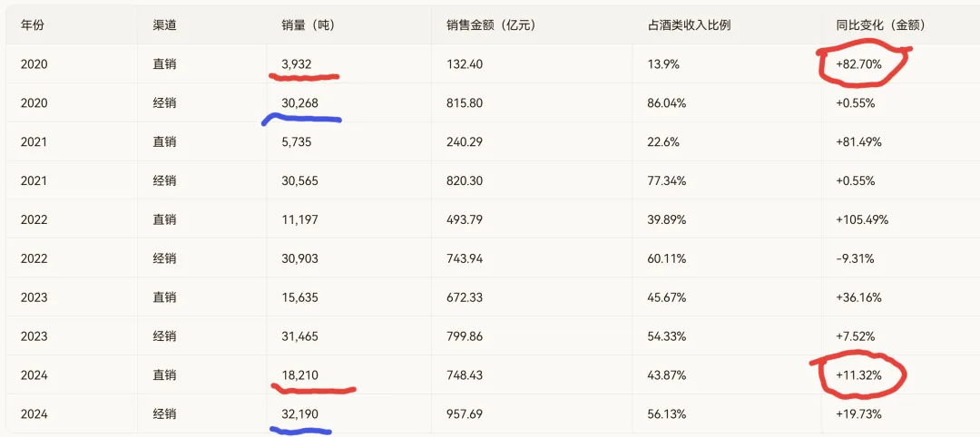Screen dimensions: 980x437
Task: Click the +105.49% change cell
Action: (x=862, y=219)
